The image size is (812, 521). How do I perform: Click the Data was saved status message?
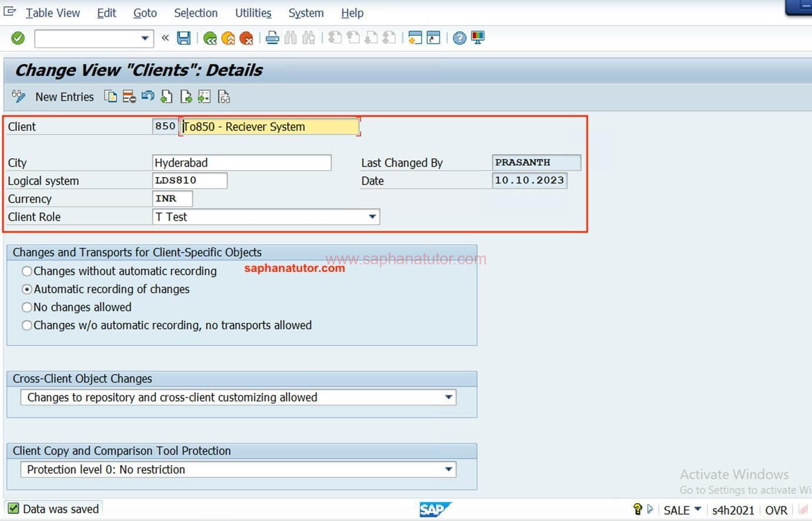pyautogui.click(x=61, y=509)
